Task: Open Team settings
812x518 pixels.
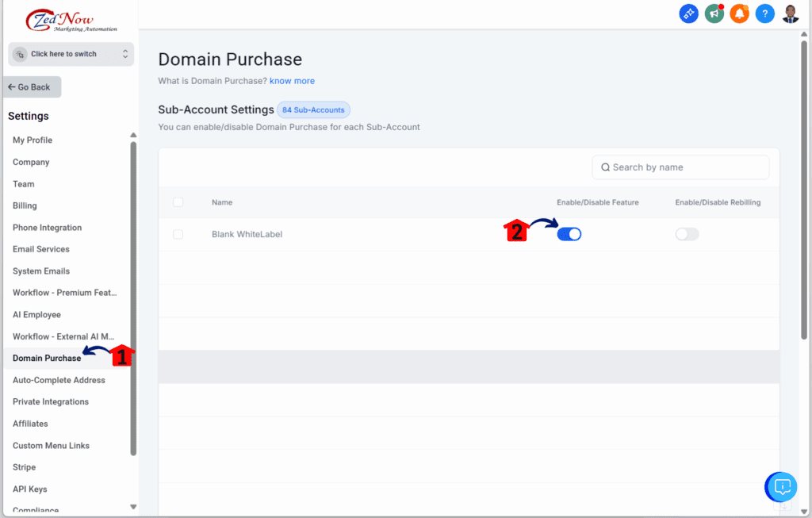Action: pos(23,184)
